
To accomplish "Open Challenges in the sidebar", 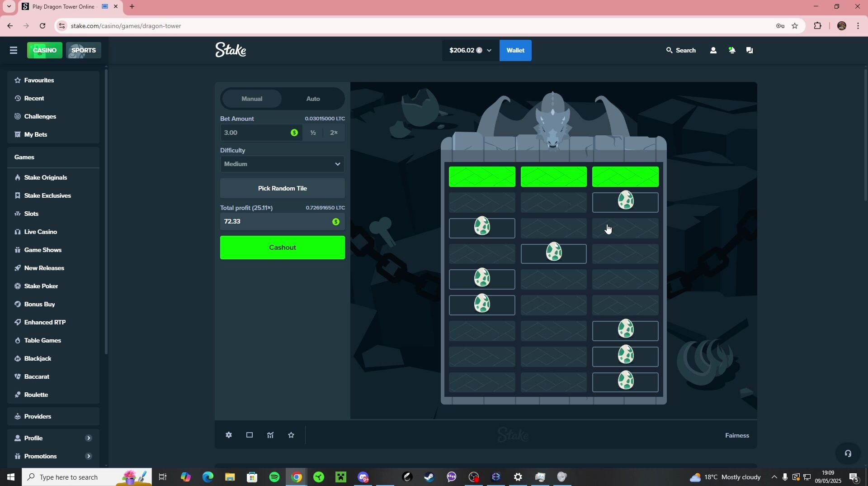I will point(53,116).
